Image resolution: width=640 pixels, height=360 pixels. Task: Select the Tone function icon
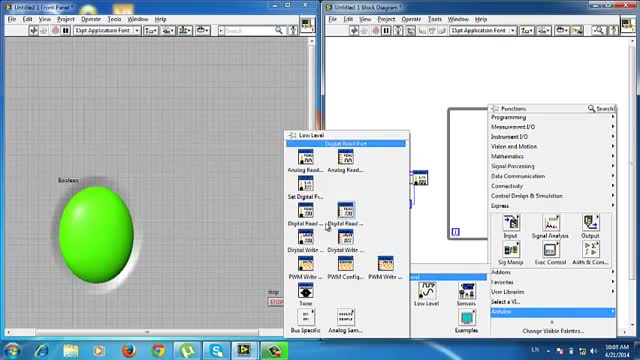305,291
